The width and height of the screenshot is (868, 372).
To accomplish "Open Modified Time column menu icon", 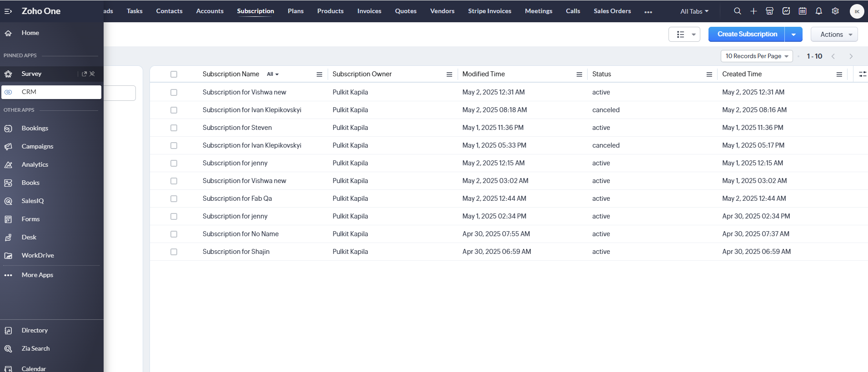I will (x=579, y=74).
